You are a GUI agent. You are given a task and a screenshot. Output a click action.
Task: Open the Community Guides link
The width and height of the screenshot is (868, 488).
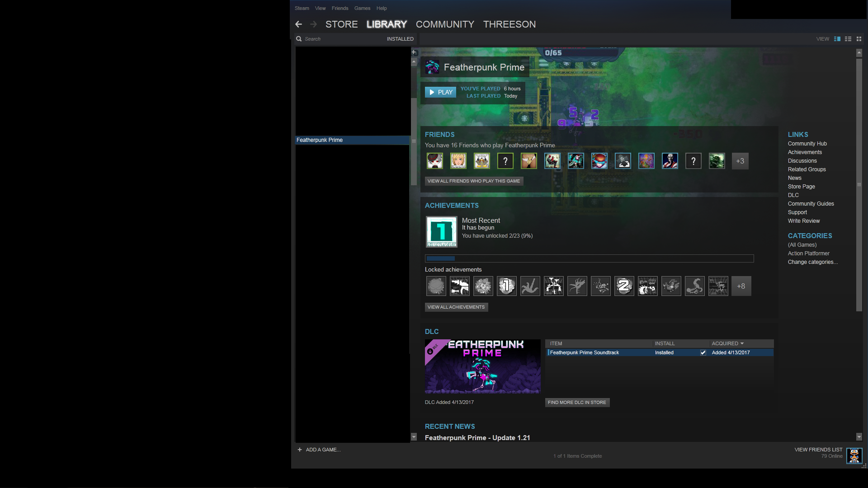tap(811, 204)
